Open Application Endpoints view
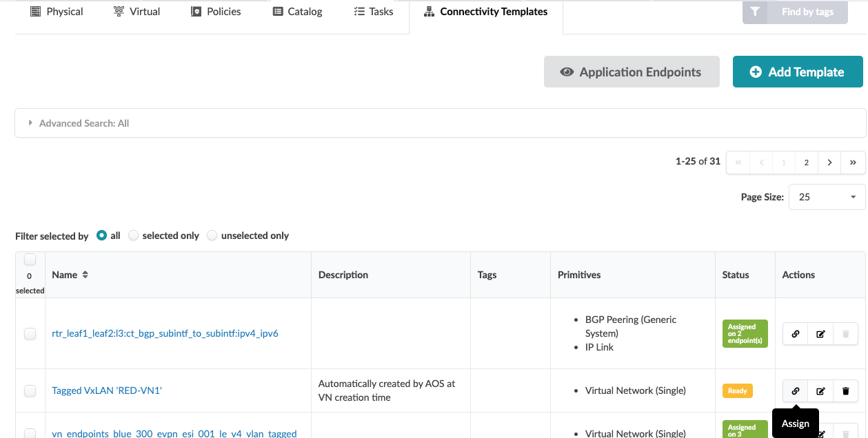The height and width of the screenshot is (438, 868). (631, 72)
